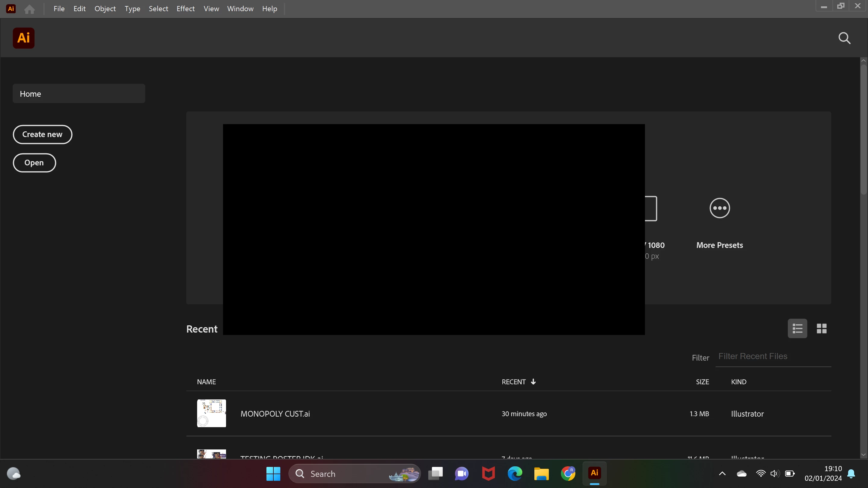Sort by RECENT column arrow
The height and width of the screenshot is (488, 868).
click(x=533, y=382)
